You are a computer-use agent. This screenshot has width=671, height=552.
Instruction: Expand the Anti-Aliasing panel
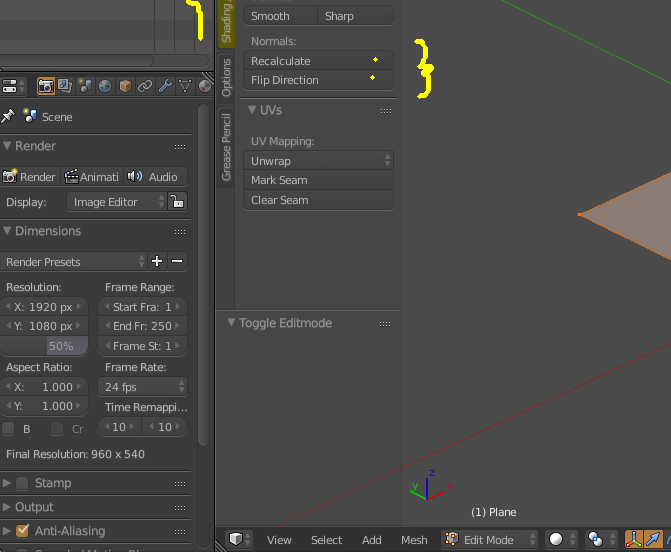7,531
